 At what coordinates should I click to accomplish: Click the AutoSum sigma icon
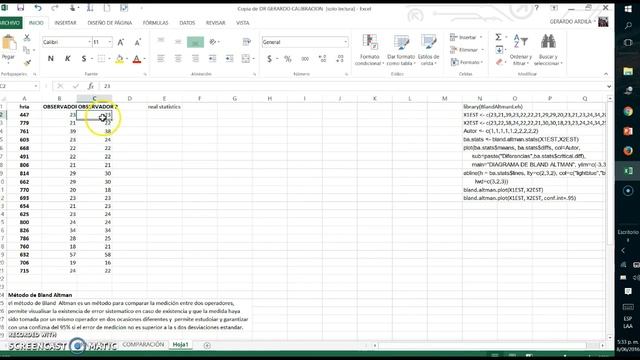pos(498,37)
